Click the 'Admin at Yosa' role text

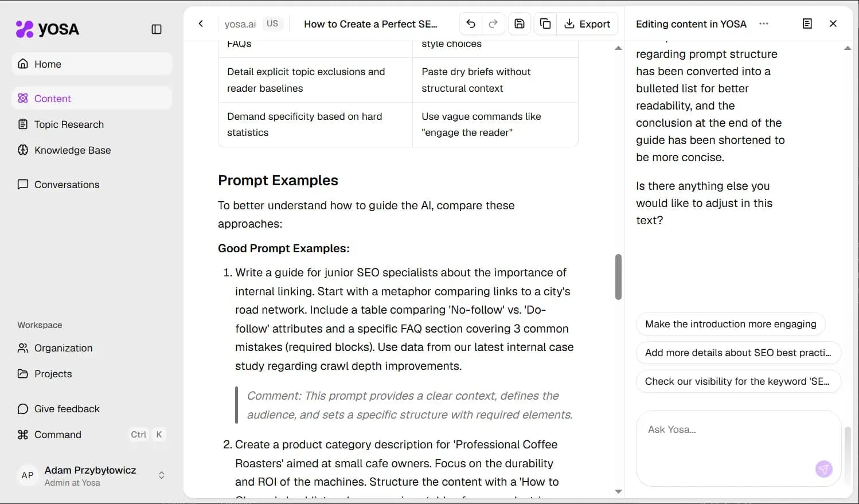point(72,483)
